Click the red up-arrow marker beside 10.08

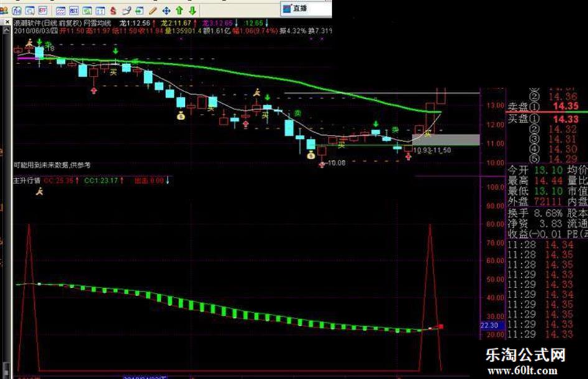click(321, 164)
